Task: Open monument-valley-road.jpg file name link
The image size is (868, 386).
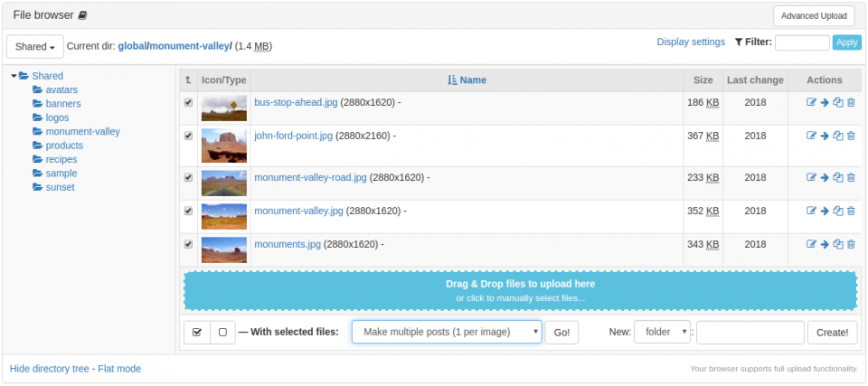Action: tap(310, 178)
